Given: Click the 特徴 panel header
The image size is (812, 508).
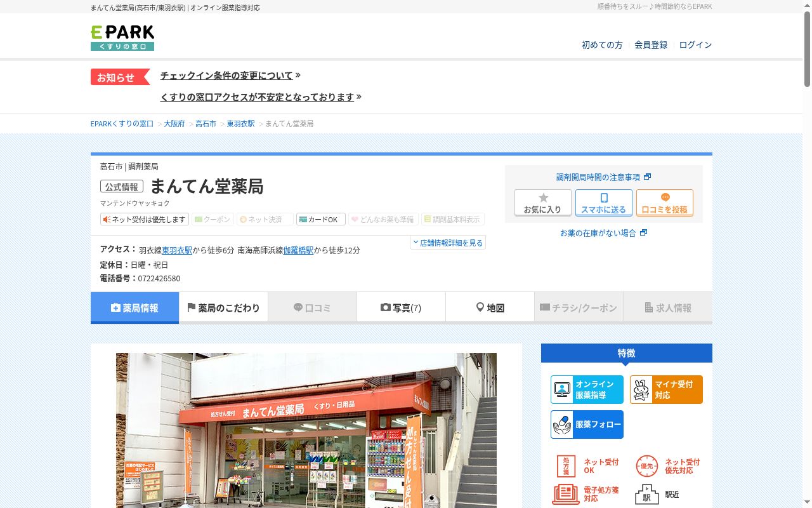Looking at the screenshot, I should (x=627, y=353).
